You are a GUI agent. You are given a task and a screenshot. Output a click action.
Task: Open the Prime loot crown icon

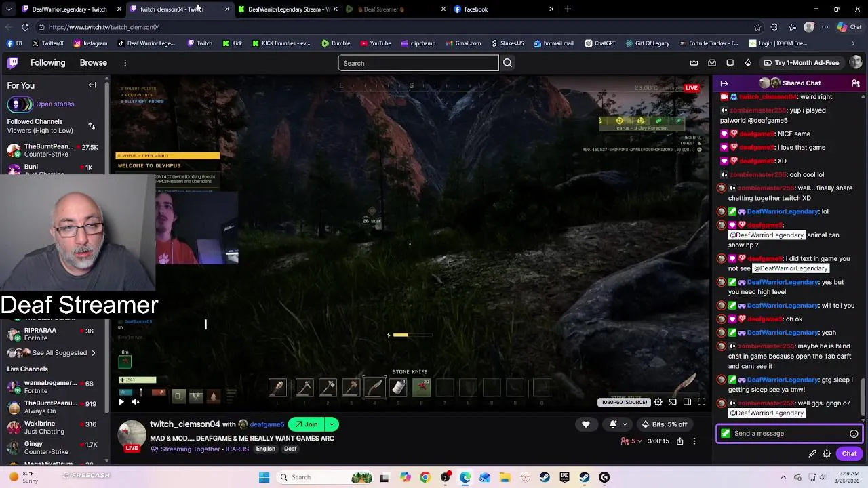[694, 63]
